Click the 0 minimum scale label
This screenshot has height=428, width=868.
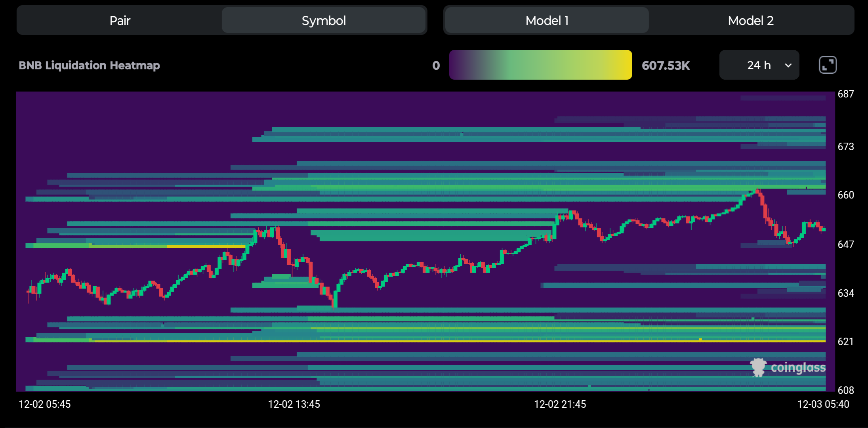[436, 65]
